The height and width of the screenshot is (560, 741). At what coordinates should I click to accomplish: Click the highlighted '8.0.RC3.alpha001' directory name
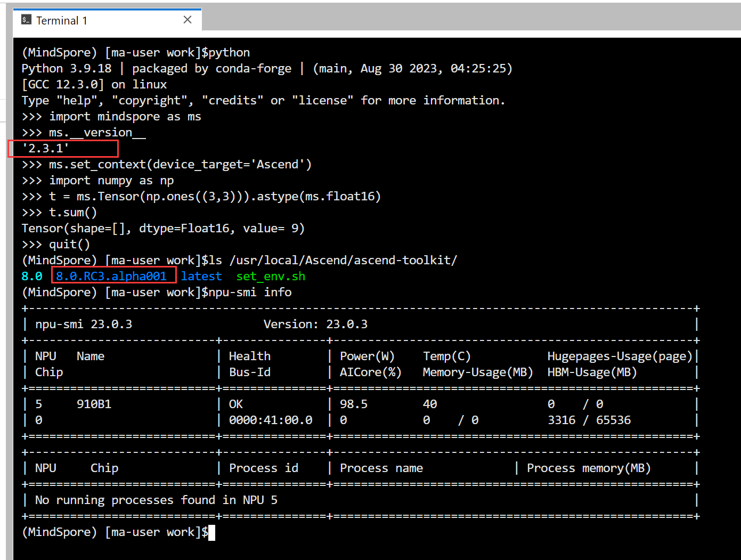113,275
